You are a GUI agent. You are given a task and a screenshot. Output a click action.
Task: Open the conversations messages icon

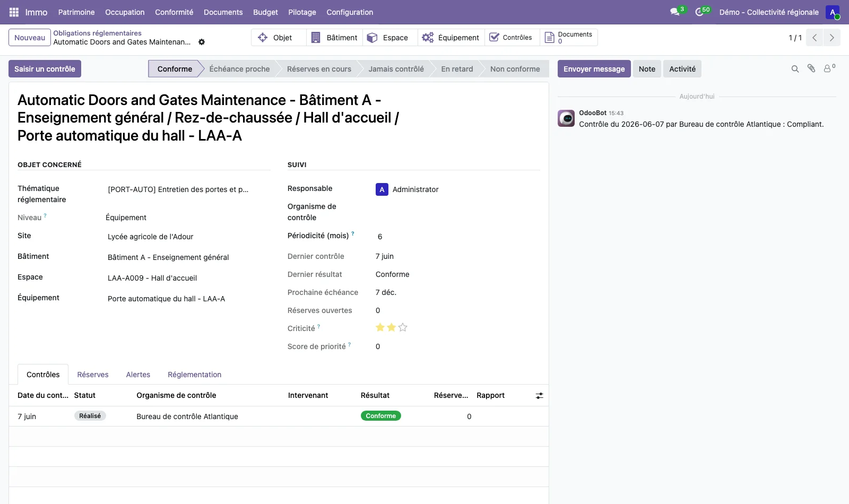click(x=675, y=12)
